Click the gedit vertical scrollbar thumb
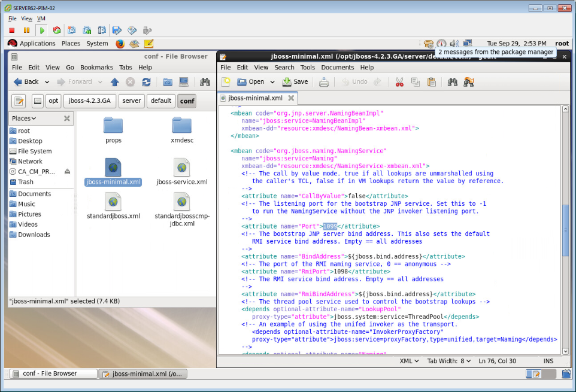The height and width of the screenshot is (392, 576). (565, 230)
